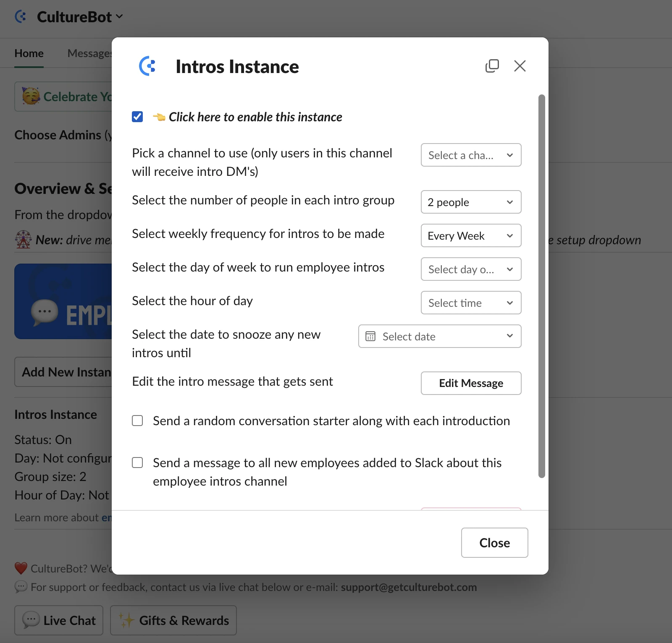Enable the random conversation starter checkbox
This screenshot has width=672, height=643.
pyautogui.click(x=137, y=421)
